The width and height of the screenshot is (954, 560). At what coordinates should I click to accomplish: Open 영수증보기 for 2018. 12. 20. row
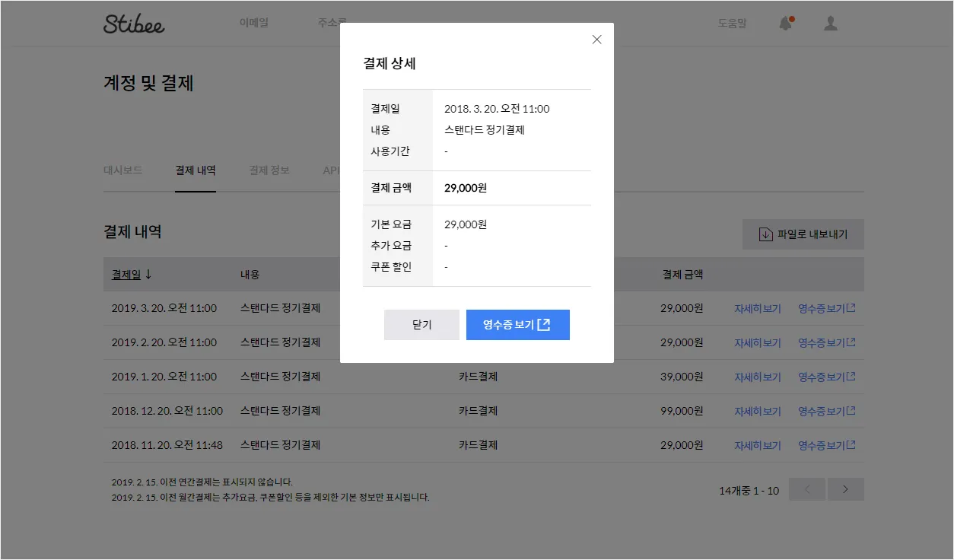click(x=827, y=412)
